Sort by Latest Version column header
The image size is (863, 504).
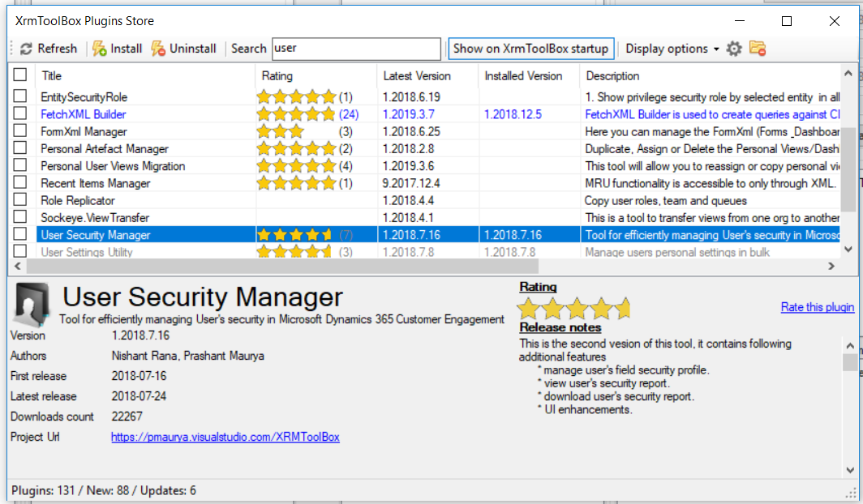tap(415, 76)
